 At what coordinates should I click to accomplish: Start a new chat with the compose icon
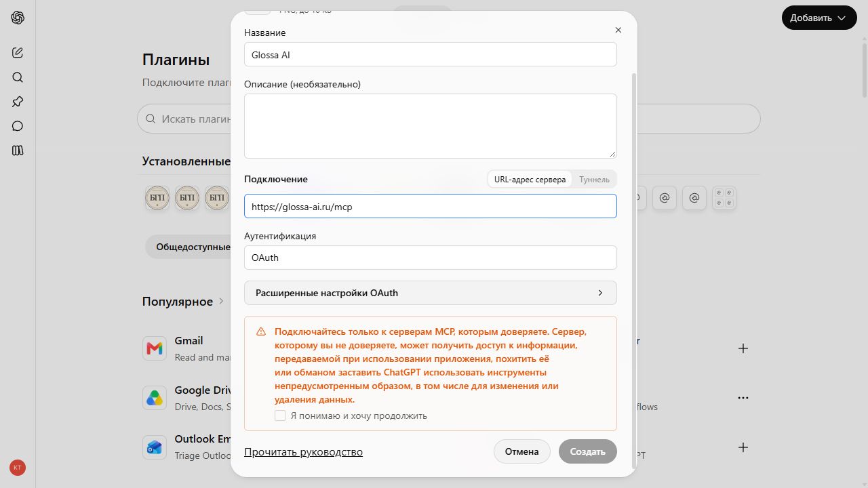click(x=18, y=53)
